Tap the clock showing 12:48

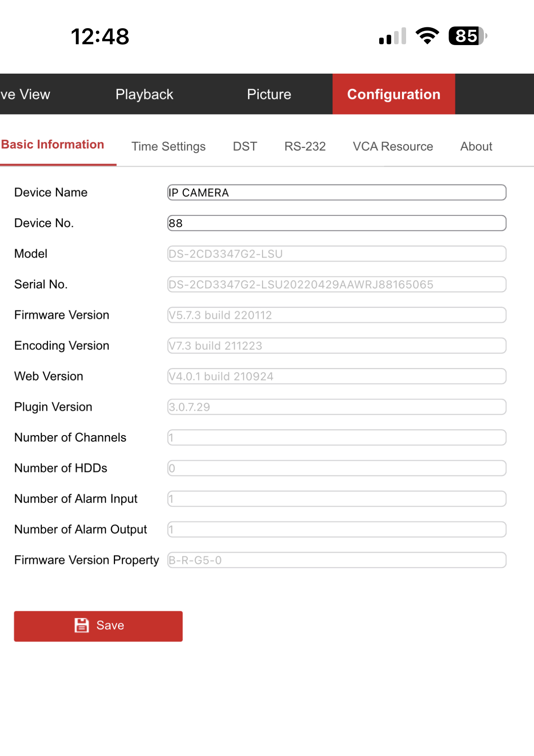coord(100,36)
